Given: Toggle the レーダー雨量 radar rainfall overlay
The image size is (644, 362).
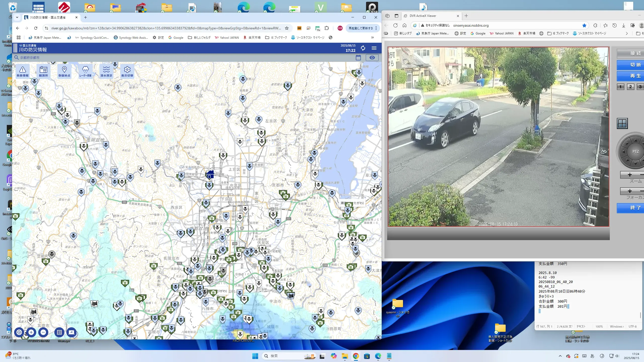Looking at the screenshot, I should click(x=85, y=71).
